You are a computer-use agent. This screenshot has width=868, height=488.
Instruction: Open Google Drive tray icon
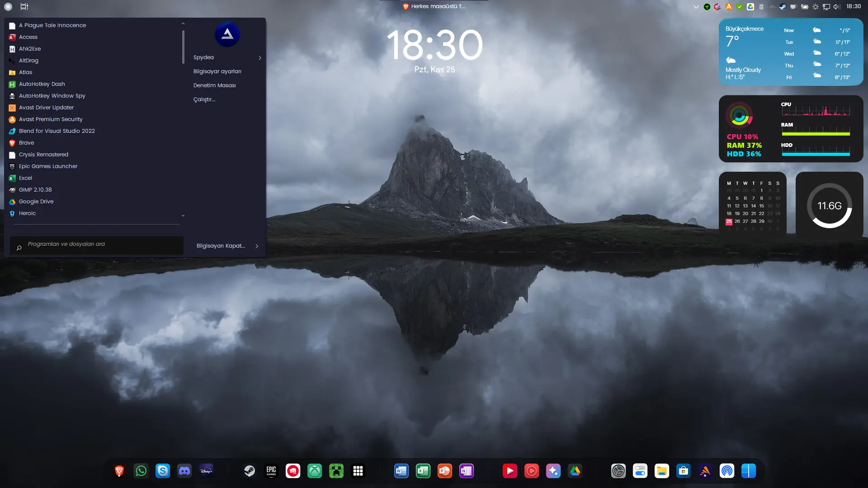pyautogui.click(x=750, y=7)
